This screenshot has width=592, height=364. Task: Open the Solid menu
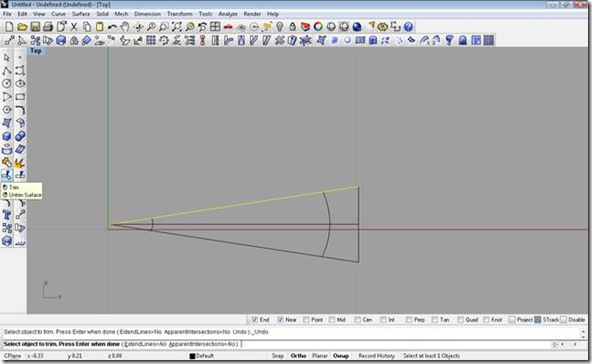102,14
